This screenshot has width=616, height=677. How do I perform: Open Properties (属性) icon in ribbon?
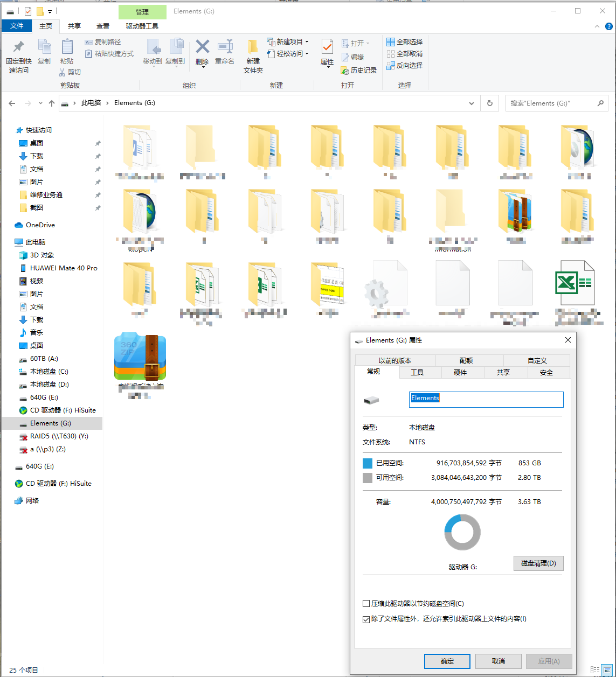tap(327, 48)
